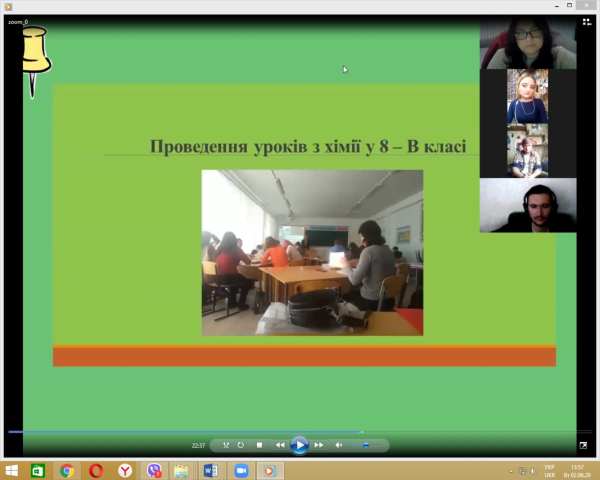The image size is (600, 480).
Task: Click the playback seek bar
Action: click(300, 432)
